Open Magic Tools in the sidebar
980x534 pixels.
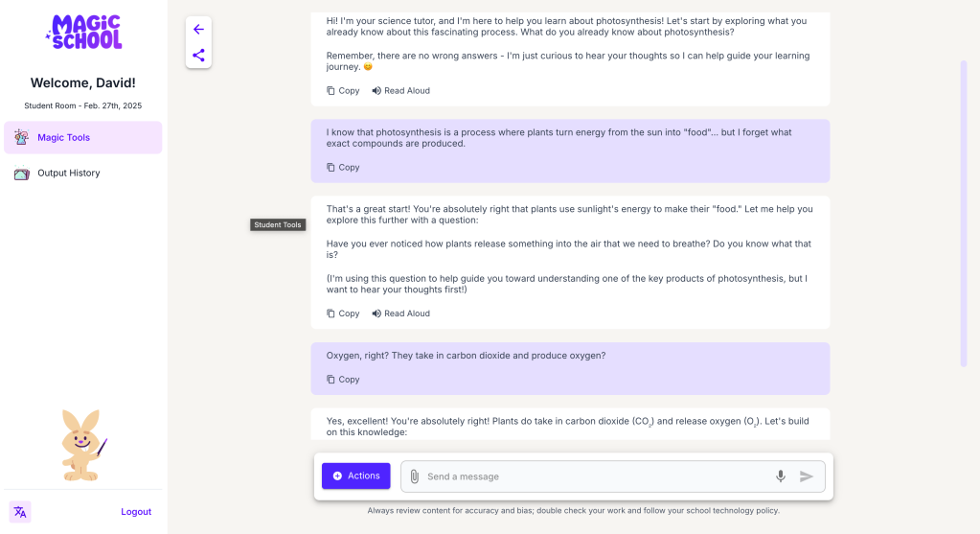tap(82, 137)
